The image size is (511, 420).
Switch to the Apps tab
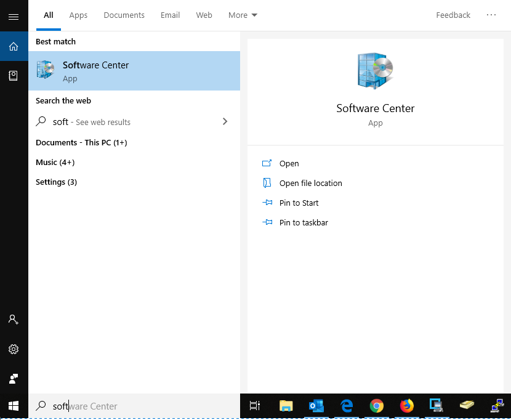point(78,15)
